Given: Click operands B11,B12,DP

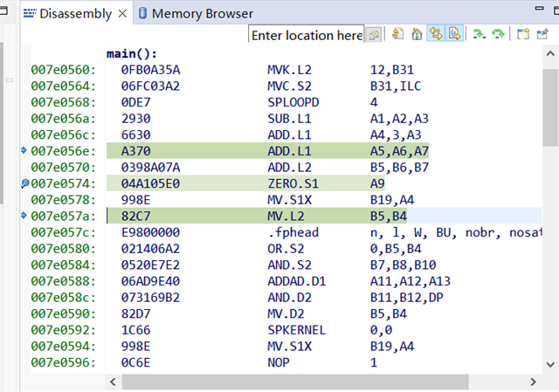Looking at the screenshot, I should [406, 298].
